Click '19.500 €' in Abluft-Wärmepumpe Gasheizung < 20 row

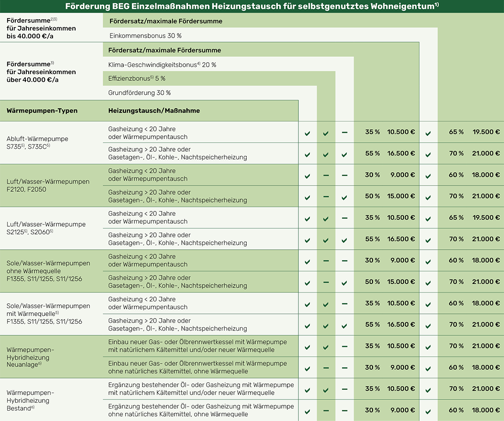(x=486, y=132)
